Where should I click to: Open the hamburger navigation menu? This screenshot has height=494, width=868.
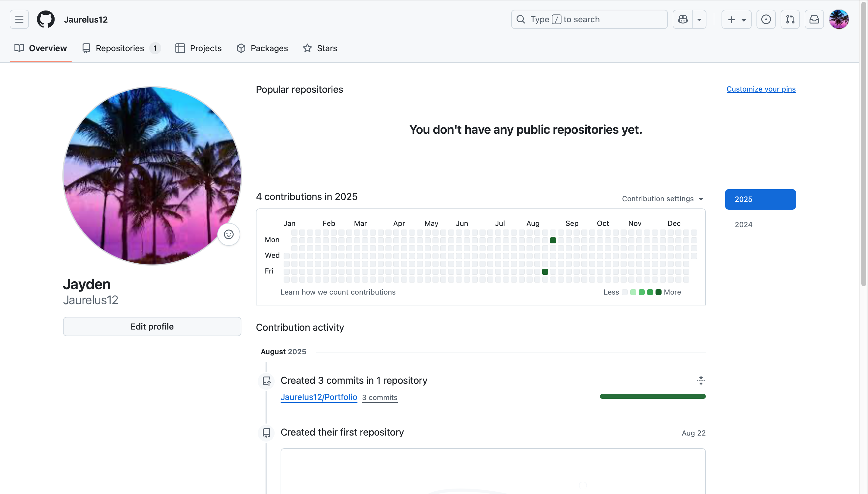pos(19,19)
